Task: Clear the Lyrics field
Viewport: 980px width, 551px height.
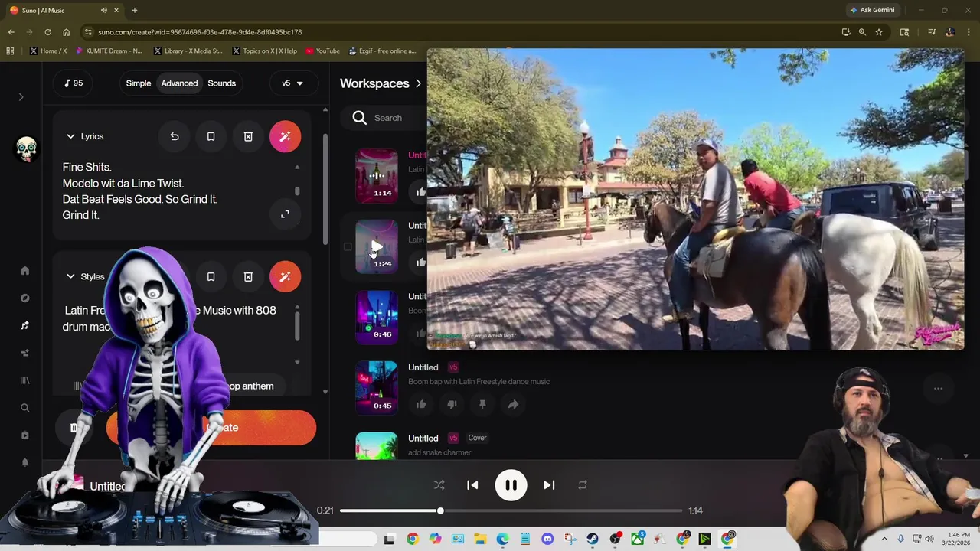Action: click(x=248, y=136)
